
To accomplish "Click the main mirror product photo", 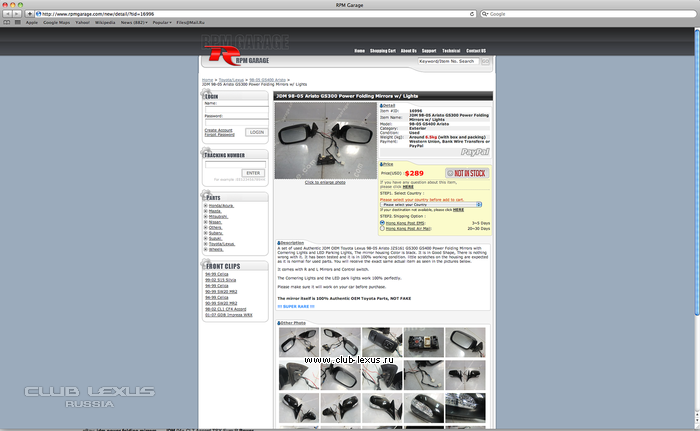I will pyautogui.click(x=325, y=141).
